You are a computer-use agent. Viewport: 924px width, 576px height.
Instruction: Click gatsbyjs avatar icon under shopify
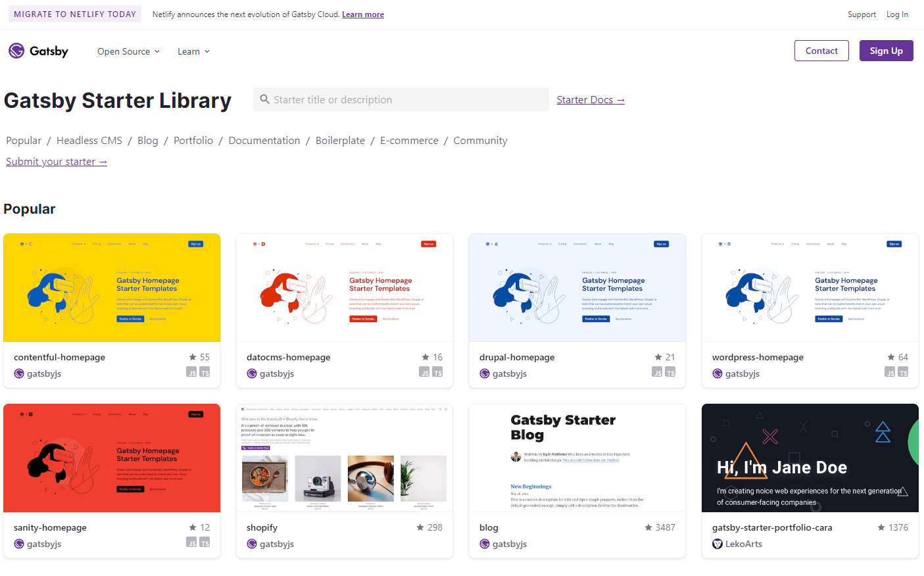click(x=252, y=544)
